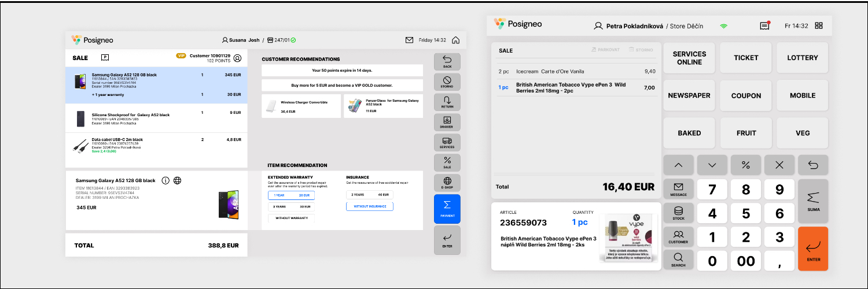The height and width of the screenshot is (289, 868).
Task: Open SERVICES truck icon in left terminal
Action: [x=447, y=142]
